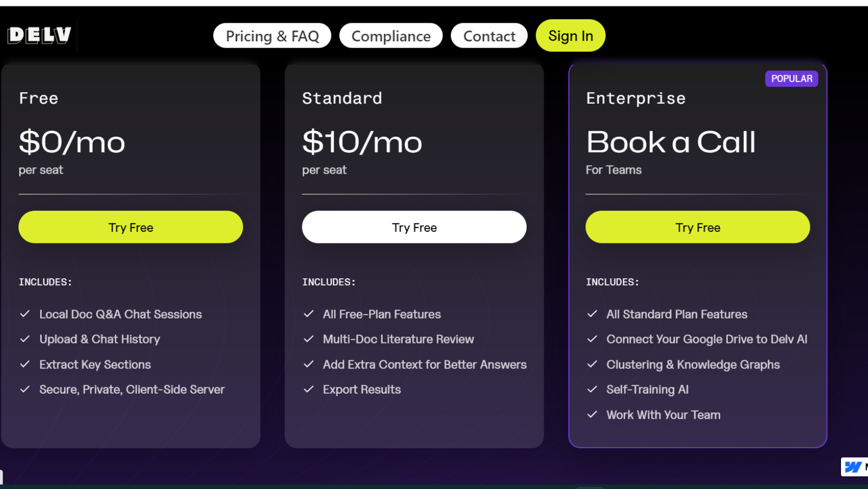Click the Sign In button

pos(570,35)
